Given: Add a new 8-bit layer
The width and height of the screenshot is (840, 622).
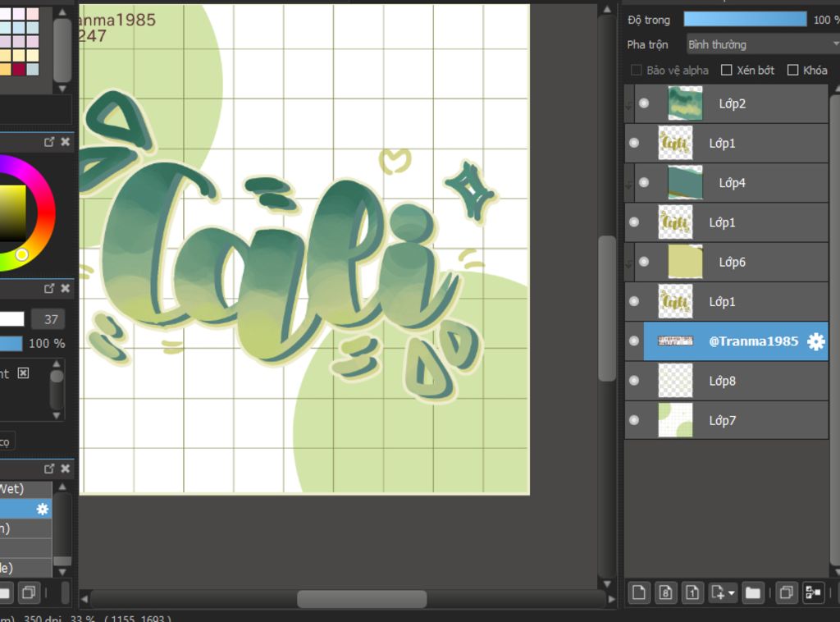Looking at the screenshot, I should (x=665, y=592).
